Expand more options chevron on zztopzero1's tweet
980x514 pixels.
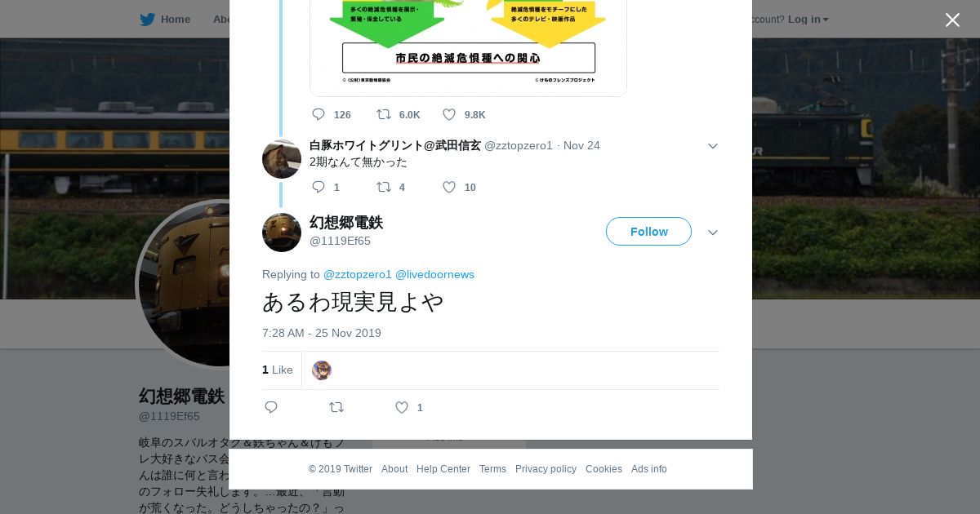[x=712, y=146]
